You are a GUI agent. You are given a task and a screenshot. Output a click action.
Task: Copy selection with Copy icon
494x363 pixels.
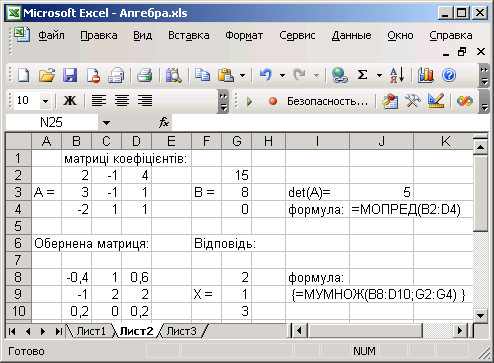click(202, 75)
